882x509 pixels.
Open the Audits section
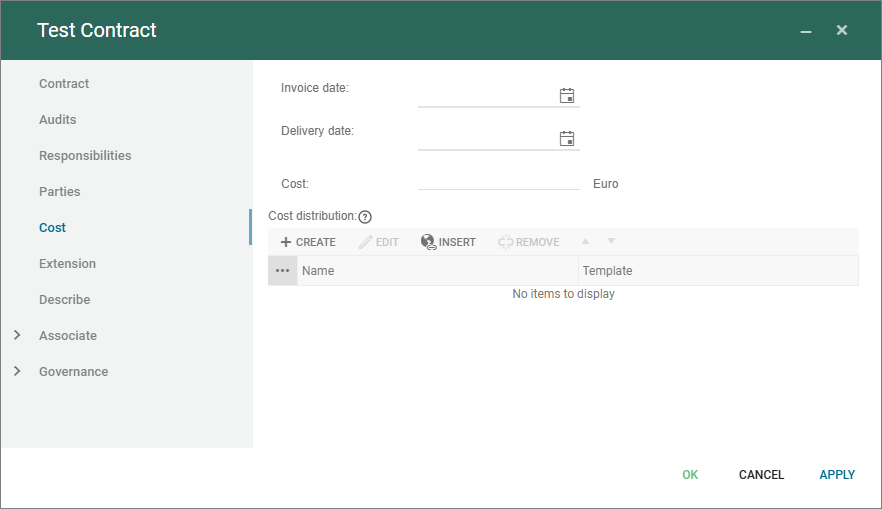[58, 120]
